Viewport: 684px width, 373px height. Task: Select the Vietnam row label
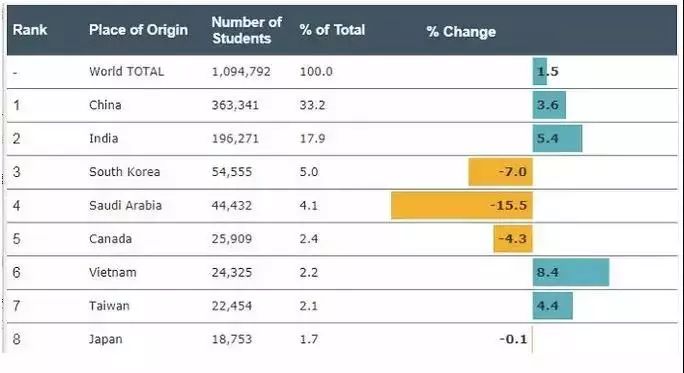[113, 273]
